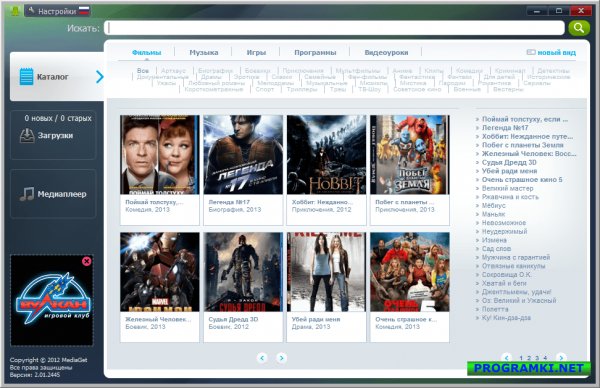
Task: Choose the Криминал genre filter
Action: coord(510,71)
